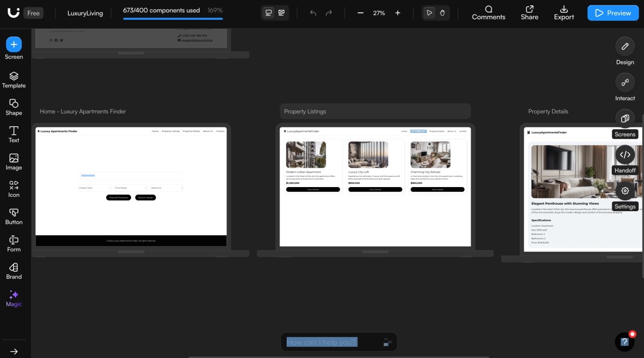The image size is (644, 358).
Task: Click the Preview button
Action: [612, 13]
